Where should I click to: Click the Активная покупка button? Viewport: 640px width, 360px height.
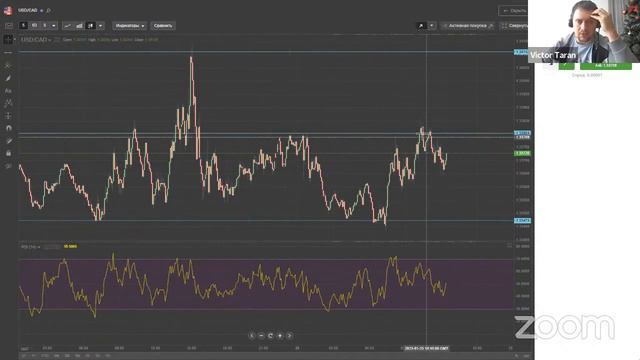point(468,26)
